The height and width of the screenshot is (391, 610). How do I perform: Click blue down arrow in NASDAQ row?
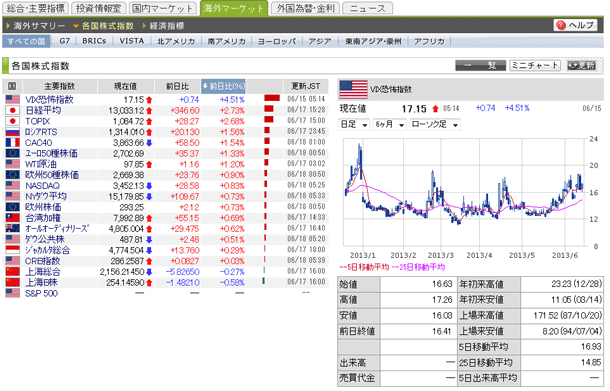click(x=149, y=186)
